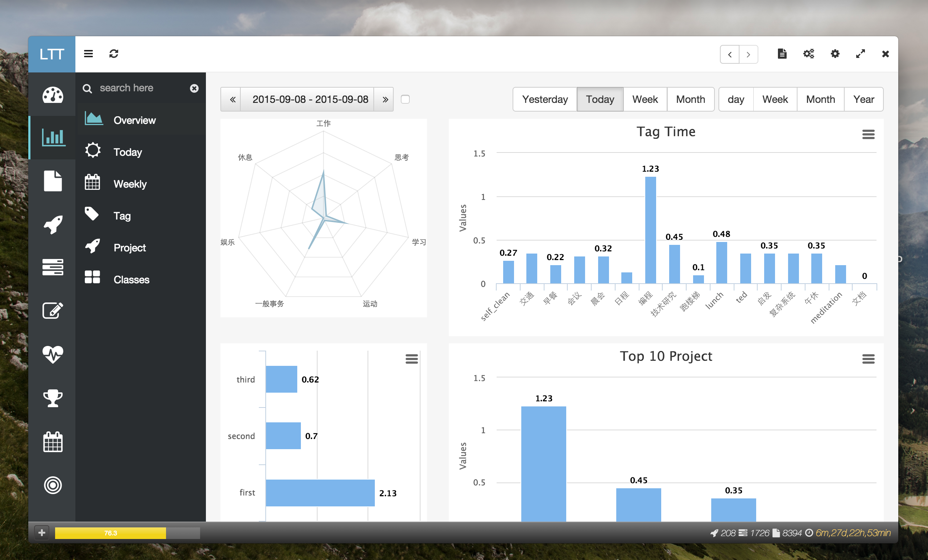928x560 pixels.
Task: Toggle the hamburger sidebar menu button
Action: 88,54
